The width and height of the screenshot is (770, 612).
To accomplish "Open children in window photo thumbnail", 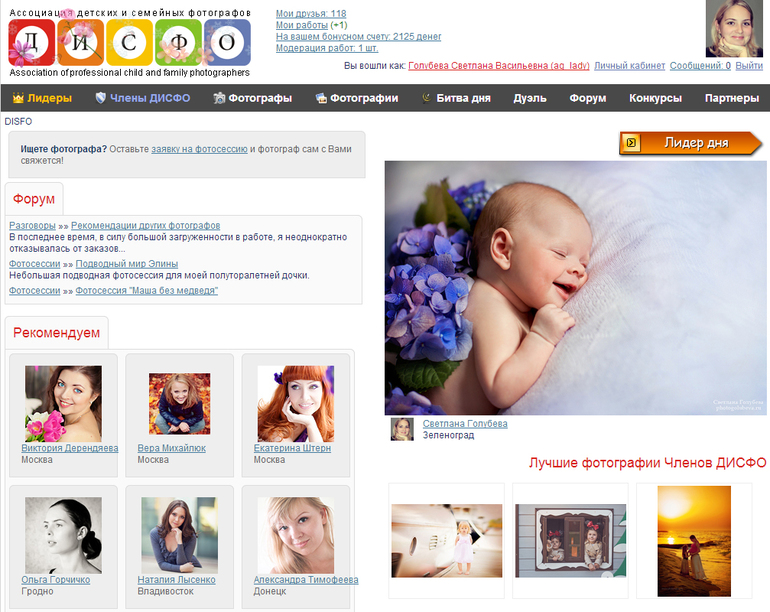I will (x=571, y=541).
